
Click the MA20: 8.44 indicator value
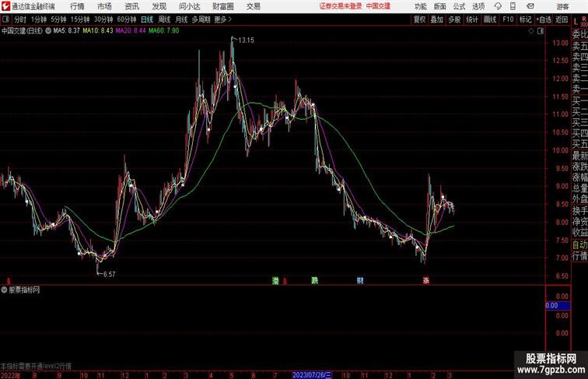coord(131,31)
